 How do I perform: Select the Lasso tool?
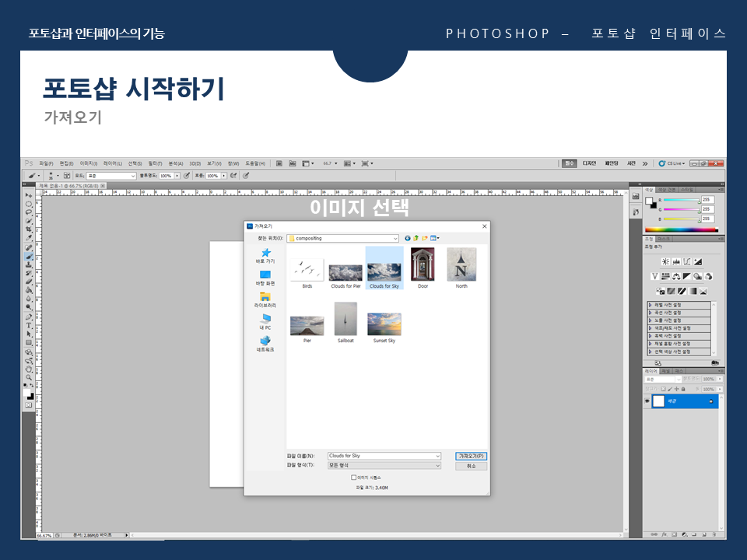(x=29, y=212)
